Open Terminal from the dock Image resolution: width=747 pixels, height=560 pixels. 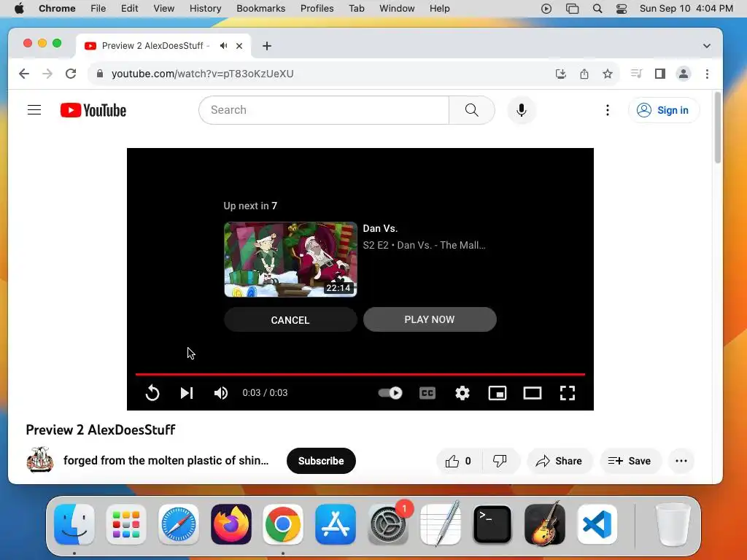click(x=492, y=524)
